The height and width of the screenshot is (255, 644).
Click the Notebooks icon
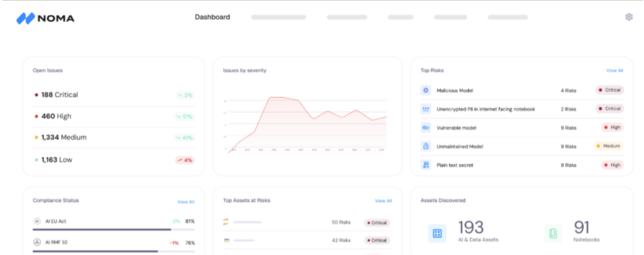(553, 234)
